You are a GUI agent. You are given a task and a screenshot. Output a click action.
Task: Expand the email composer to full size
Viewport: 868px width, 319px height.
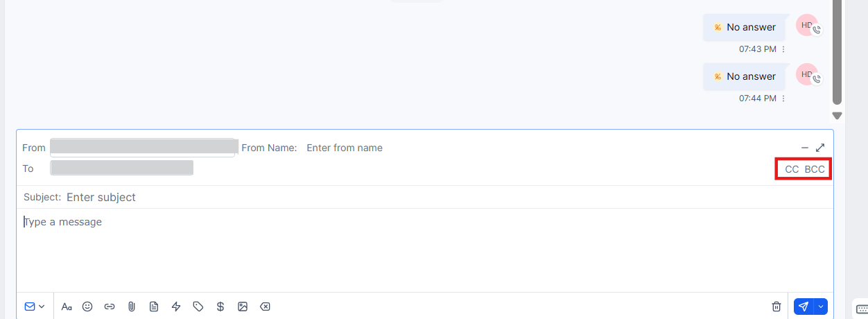click(x=820, y=148)
